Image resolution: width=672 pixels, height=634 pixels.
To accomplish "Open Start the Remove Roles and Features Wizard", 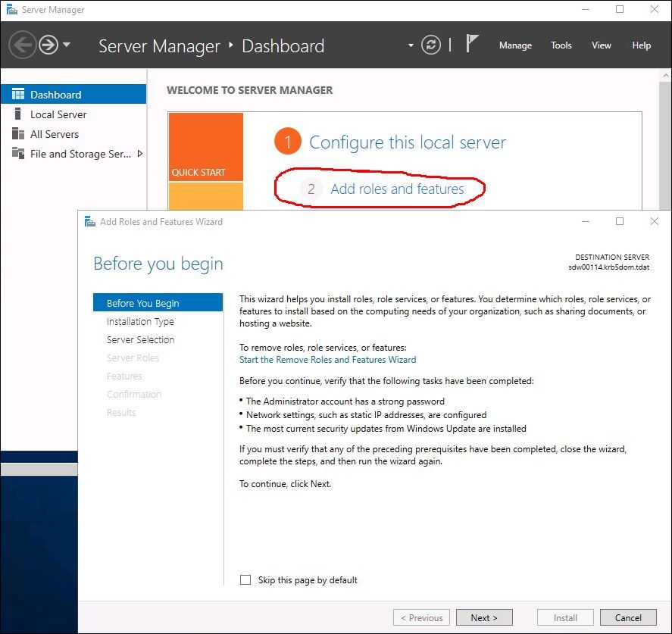I will [328, 359].
